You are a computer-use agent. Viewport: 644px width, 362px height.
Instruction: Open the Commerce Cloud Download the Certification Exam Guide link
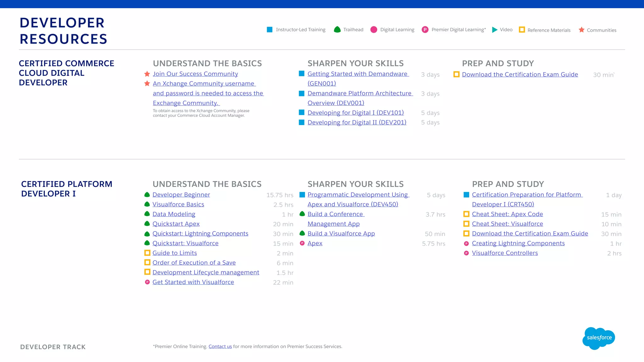pyautogui.click(x=520, y=74)
